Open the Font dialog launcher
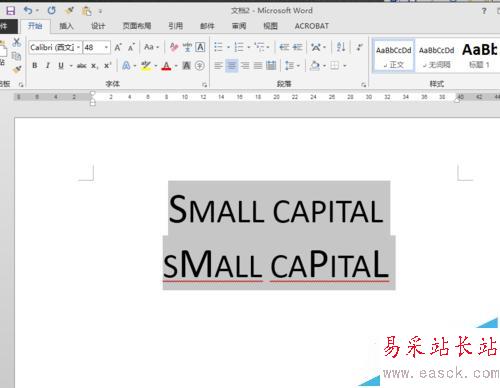Screen dimensions: 500x388 [204, 85]
